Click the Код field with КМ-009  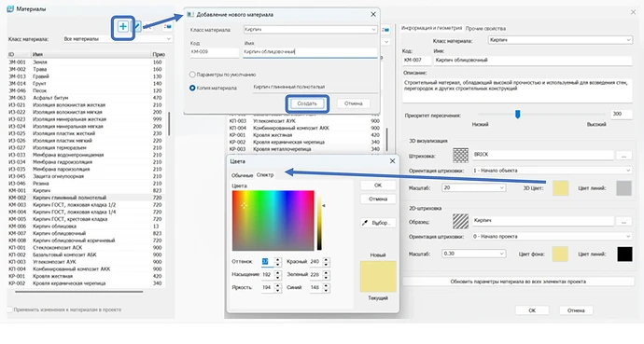[x=214, y=52]
